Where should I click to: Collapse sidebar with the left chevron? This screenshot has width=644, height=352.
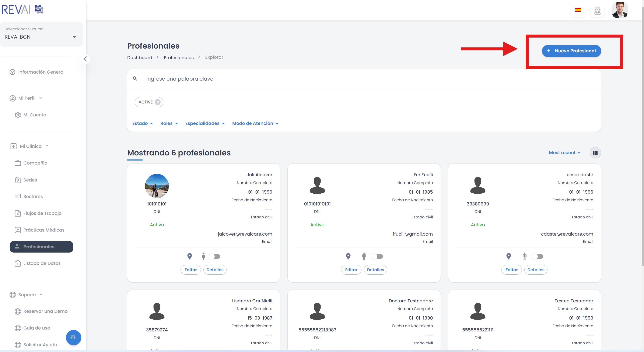click(x=85, y=59)
